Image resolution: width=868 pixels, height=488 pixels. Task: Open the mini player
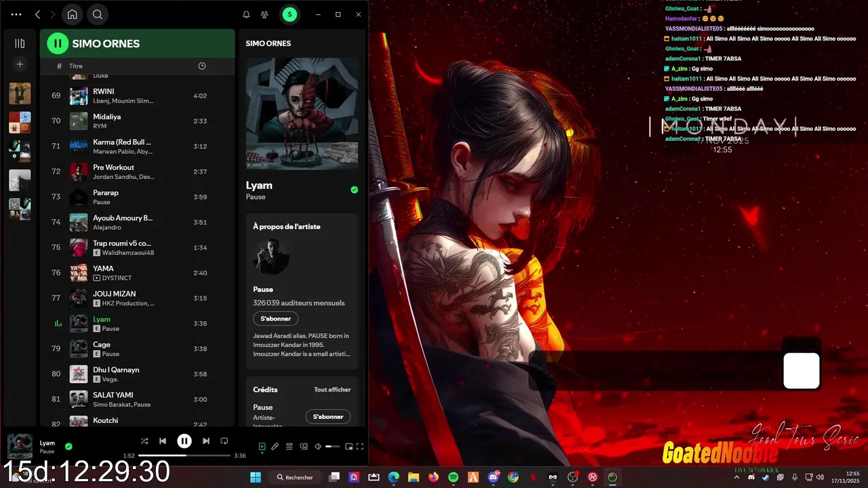pyautogui.click(x=349, y=447)
